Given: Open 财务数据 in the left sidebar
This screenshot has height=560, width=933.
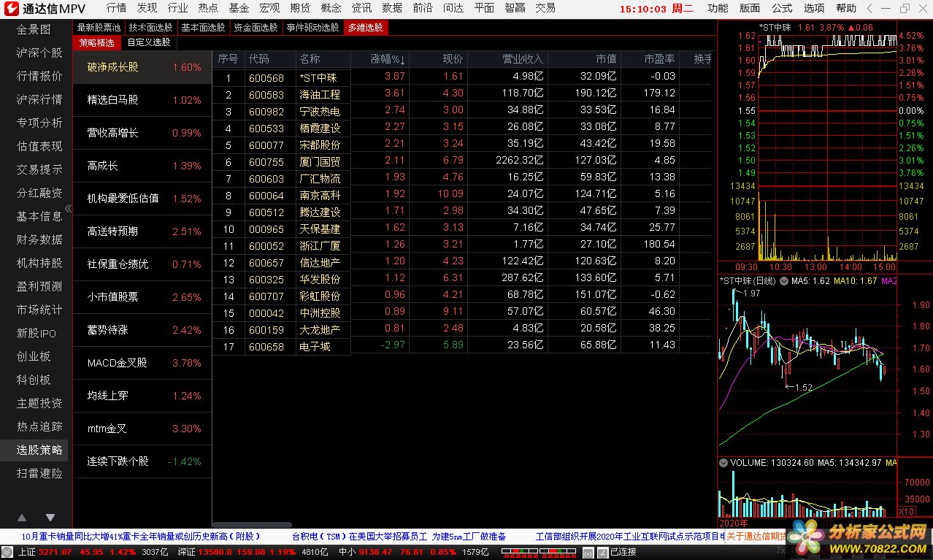Looking at the screenshot, I should pos(39,239).
